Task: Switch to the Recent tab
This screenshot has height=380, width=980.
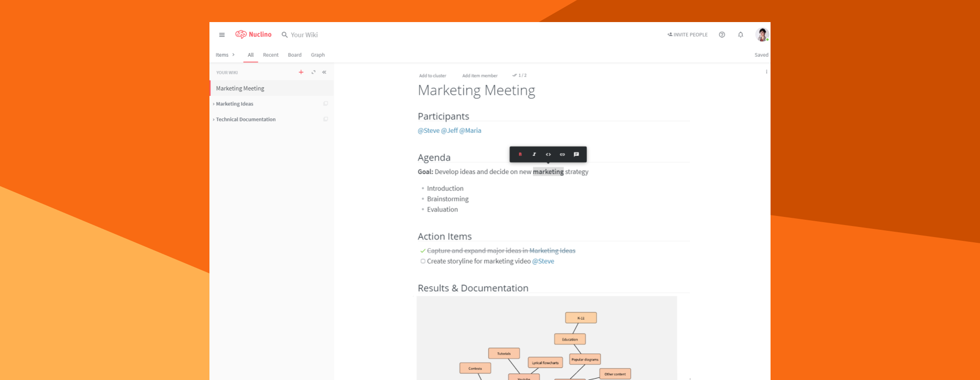Action: pos(270,55)
